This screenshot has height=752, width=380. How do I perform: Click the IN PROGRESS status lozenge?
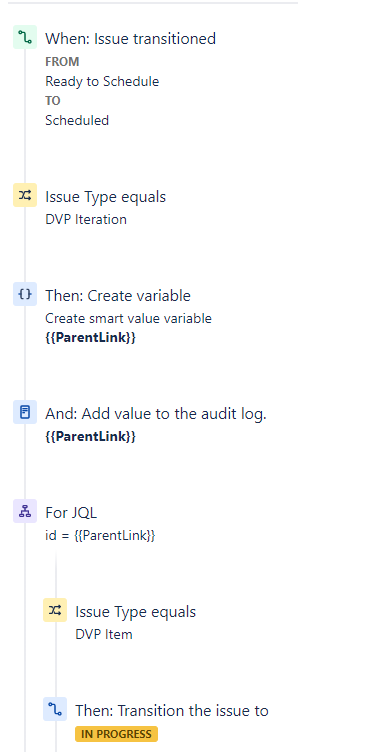[117, 734]
